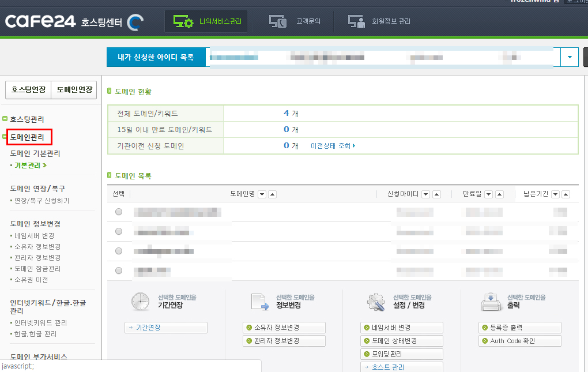Click the 호스트 관리 button

click(x=402, y=367)
